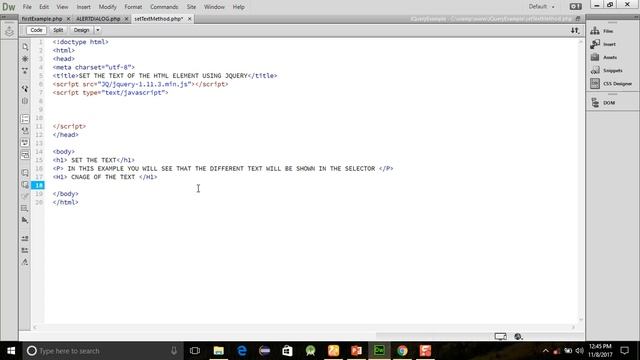The image size is (640, 360).
Task: Switch to Code view
Action: (36, 30)
